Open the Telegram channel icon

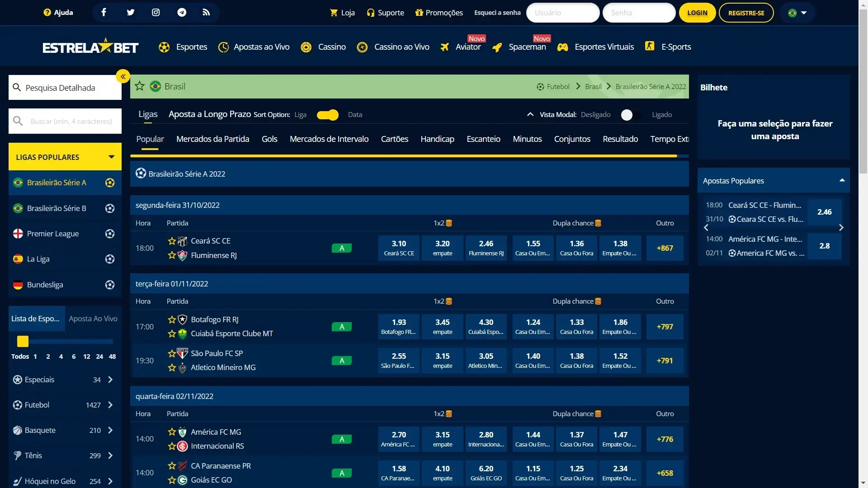point(182,13)
